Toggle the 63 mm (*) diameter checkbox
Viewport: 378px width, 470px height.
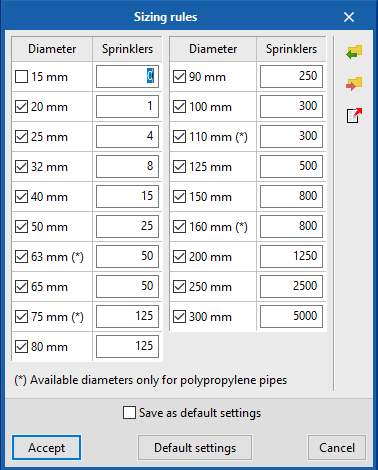pos(21,257)
